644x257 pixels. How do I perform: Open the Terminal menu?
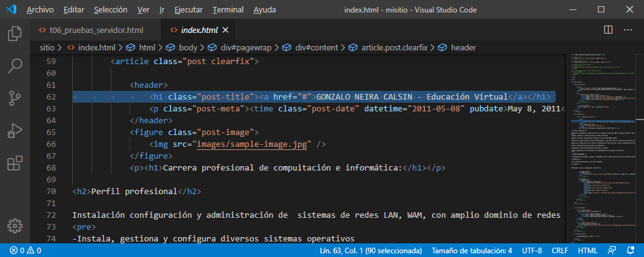pos(228,10)
